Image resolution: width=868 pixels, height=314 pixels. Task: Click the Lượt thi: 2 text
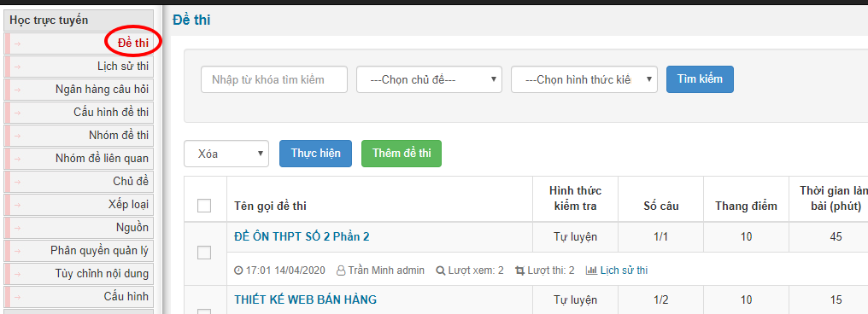551,270
